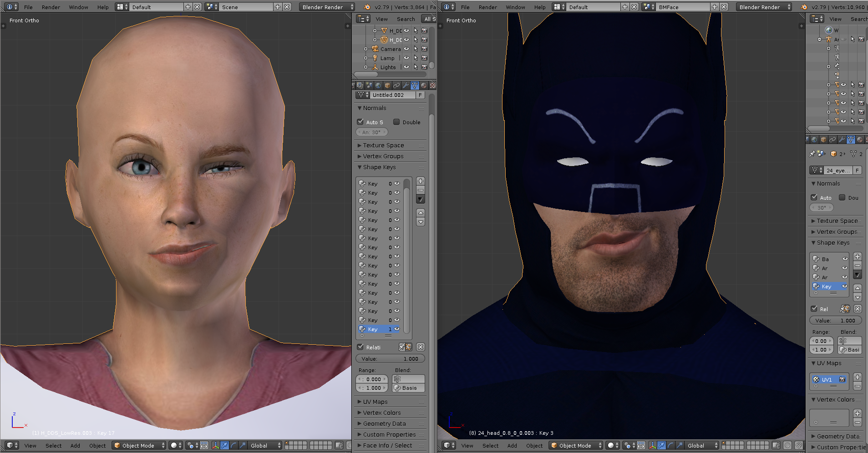Screen dimensions: 868x453
Task: Click the rotate manipulator arc in left viewport header
Action: (233, 445)
